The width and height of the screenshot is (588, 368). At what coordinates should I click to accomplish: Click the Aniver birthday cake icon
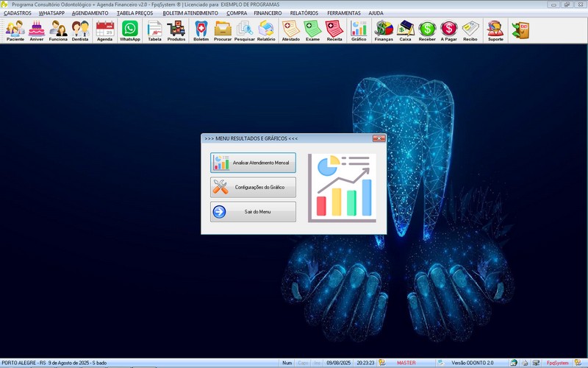point(37,30)
